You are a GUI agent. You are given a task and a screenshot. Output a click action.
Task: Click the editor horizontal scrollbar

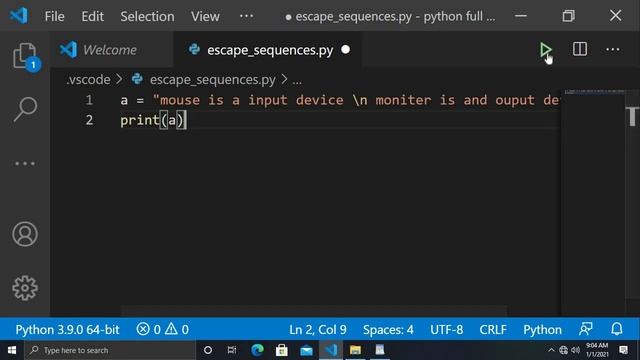[x=313, y=311]
